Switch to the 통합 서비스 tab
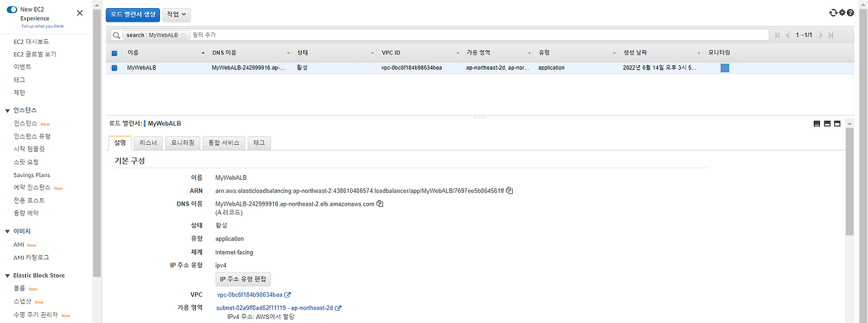868x323 pixels. [224, 142]
